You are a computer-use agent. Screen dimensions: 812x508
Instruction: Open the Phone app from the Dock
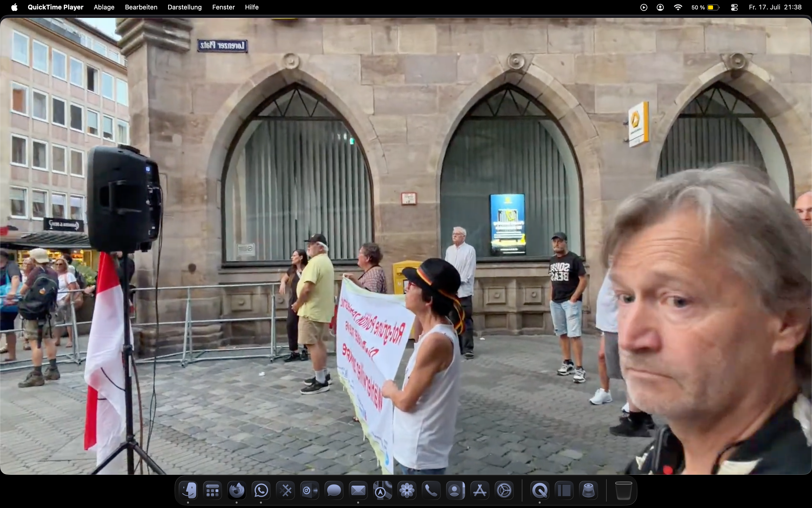point(431,491)
